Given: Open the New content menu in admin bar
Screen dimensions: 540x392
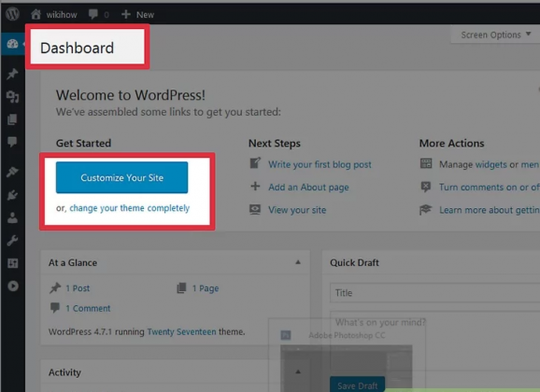Looking at the screenshot, I should 137,14.
